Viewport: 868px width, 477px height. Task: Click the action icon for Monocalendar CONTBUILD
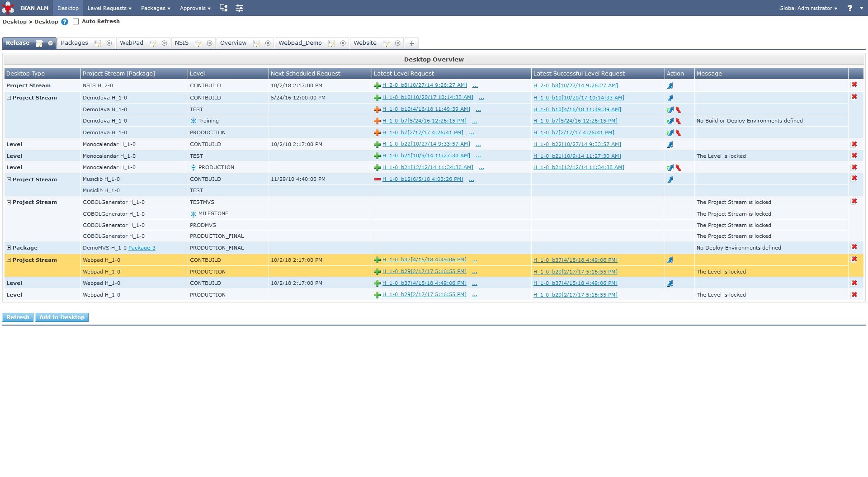coord(670,144)
